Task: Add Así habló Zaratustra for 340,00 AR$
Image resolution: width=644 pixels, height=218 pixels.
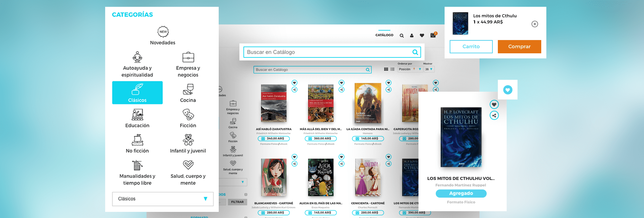Action: (274, 139)
